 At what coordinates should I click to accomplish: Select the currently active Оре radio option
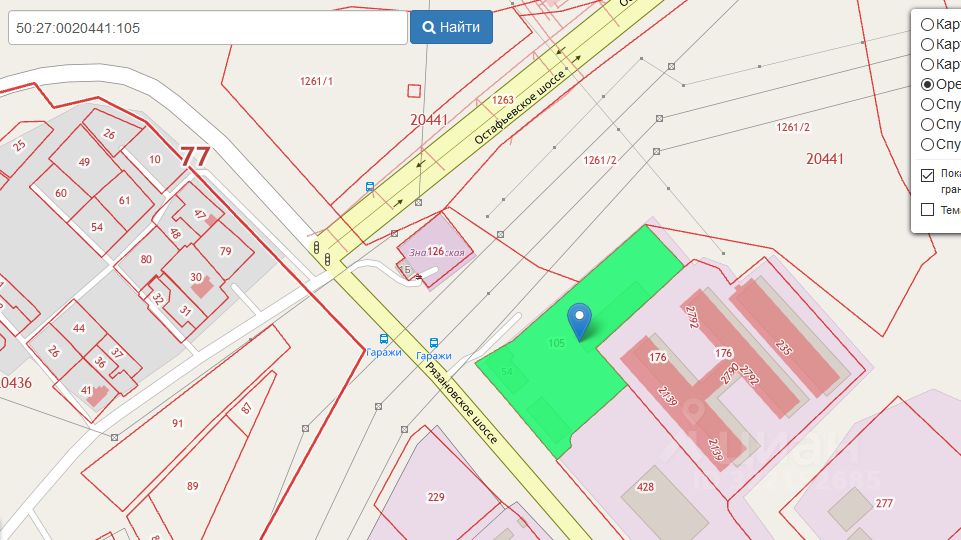click(x=927, y=85)
